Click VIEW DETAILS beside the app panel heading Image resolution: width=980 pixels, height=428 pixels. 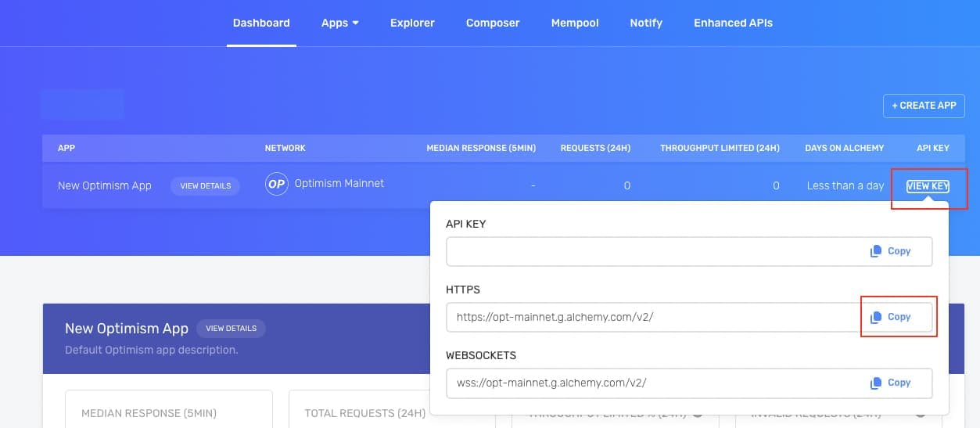(231, 329)
